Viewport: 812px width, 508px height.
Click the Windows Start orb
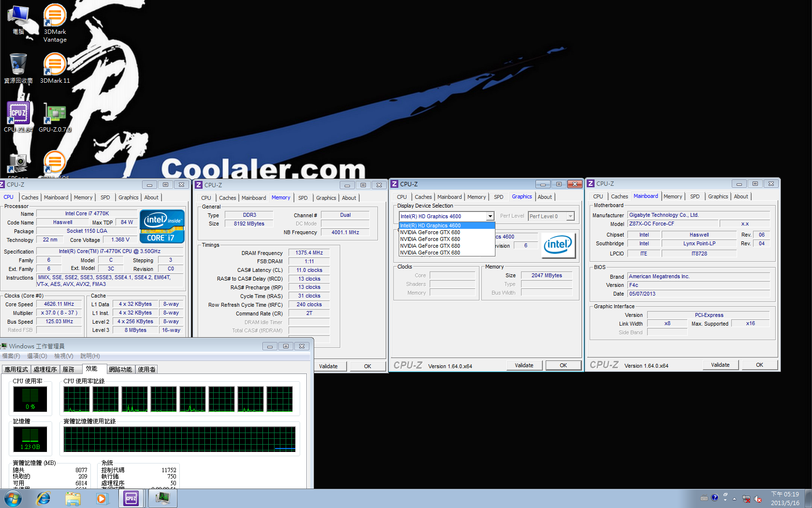click(x=13, y=498)
